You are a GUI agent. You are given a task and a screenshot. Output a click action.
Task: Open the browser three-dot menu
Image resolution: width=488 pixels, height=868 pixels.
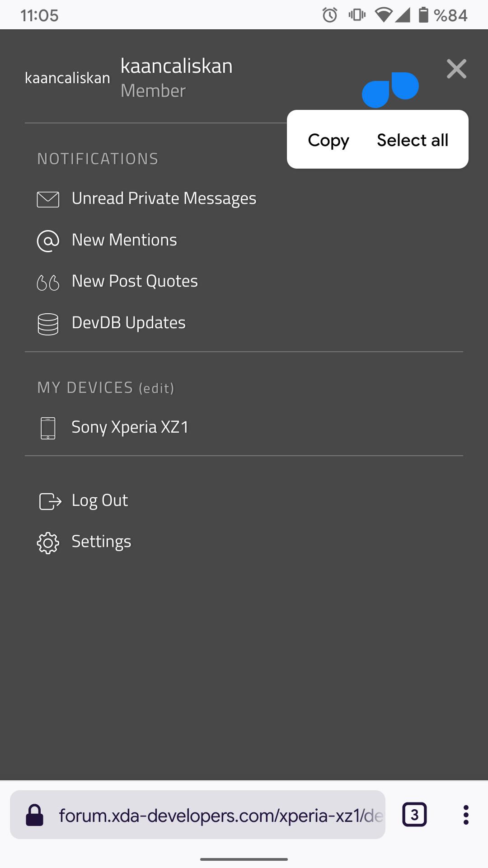pos(466,815)
